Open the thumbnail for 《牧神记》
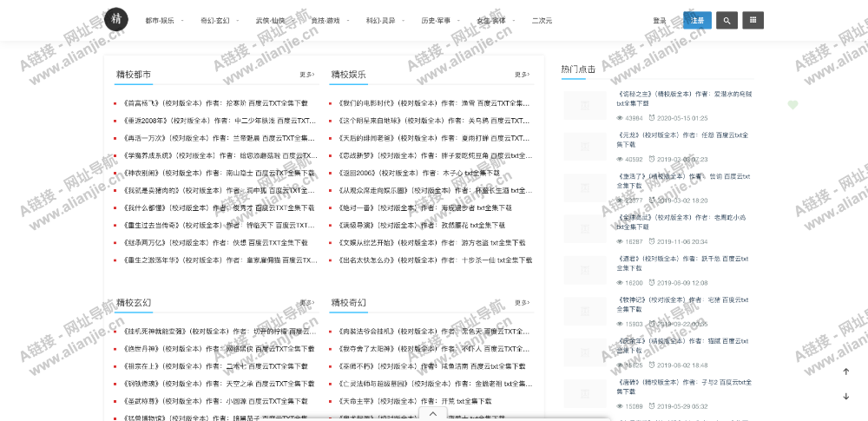This screenshot has width=868, height=421. tap(585, 312)
